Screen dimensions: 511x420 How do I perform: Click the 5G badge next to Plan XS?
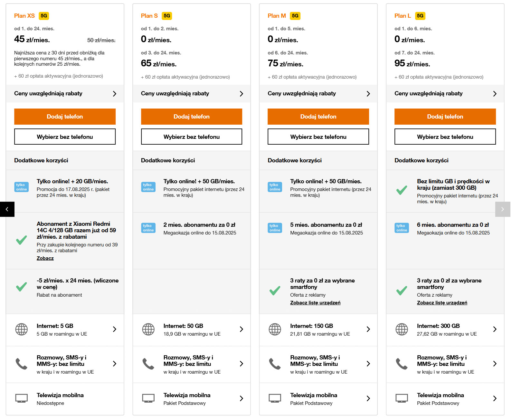coord(44,16)
